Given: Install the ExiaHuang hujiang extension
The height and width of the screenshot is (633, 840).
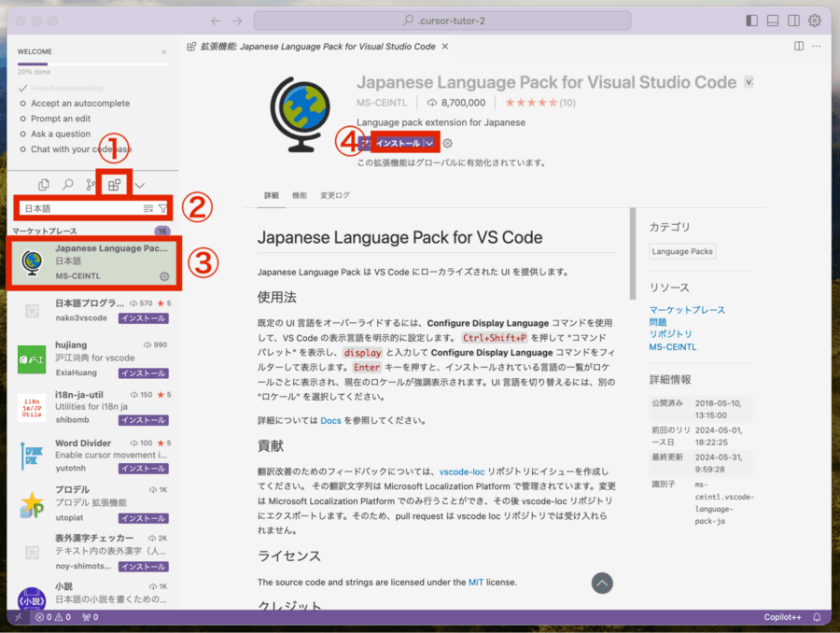Looking at the screenshot, I should (x=144, y=373).
